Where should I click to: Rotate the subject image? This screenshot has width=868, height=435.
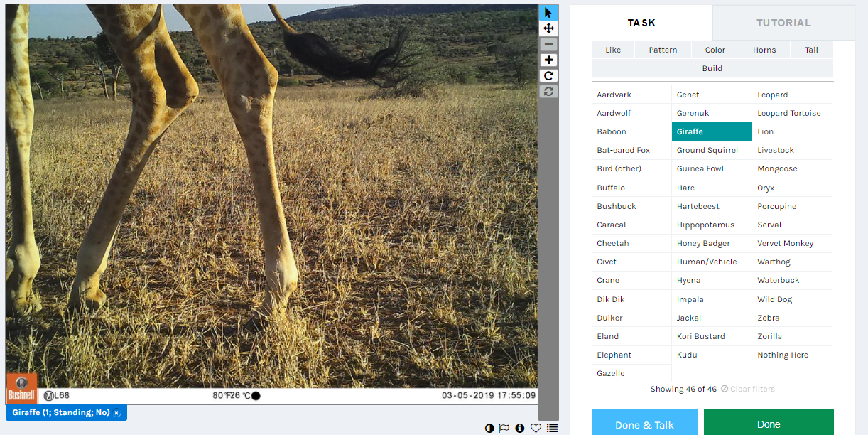[548, 75]
